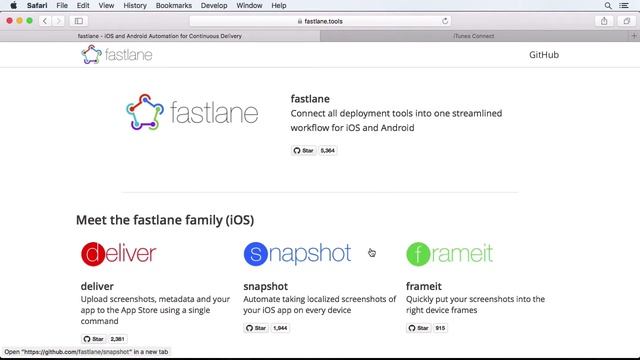Open the View menu
The image size is (640, 360).
click(106, 6)
